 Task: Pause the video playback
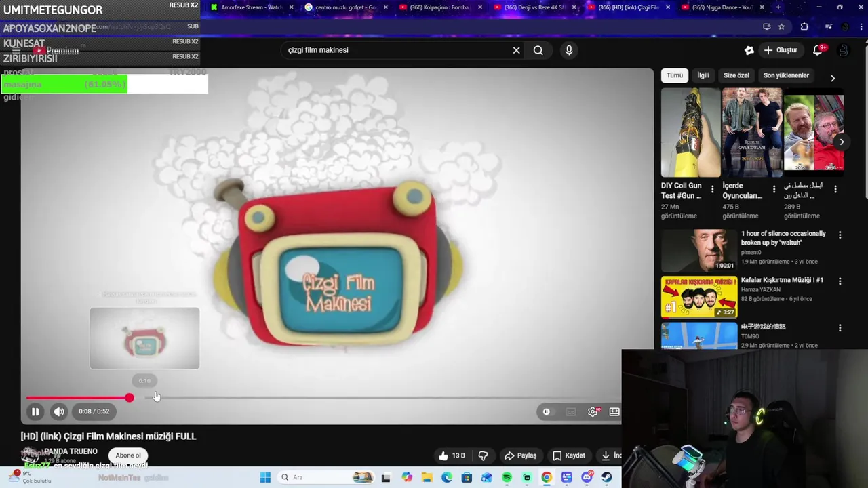(x=35, y=411)
